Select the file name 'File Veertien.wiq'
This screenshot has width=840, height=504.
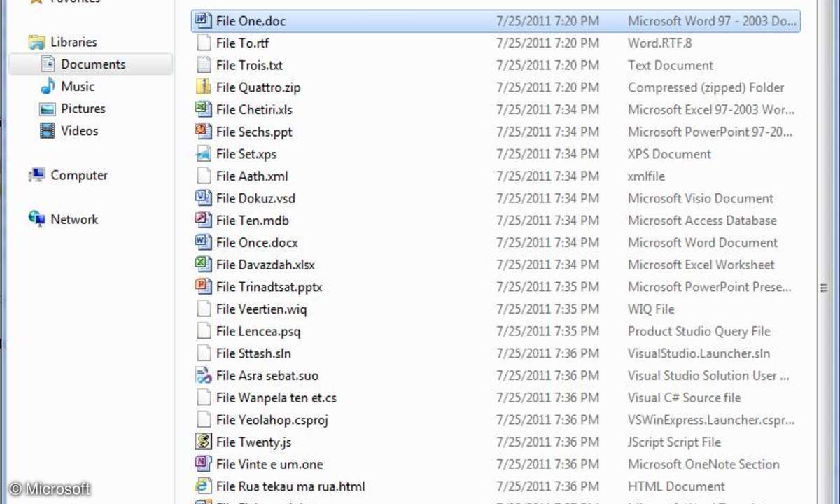[x=261, y=309]
